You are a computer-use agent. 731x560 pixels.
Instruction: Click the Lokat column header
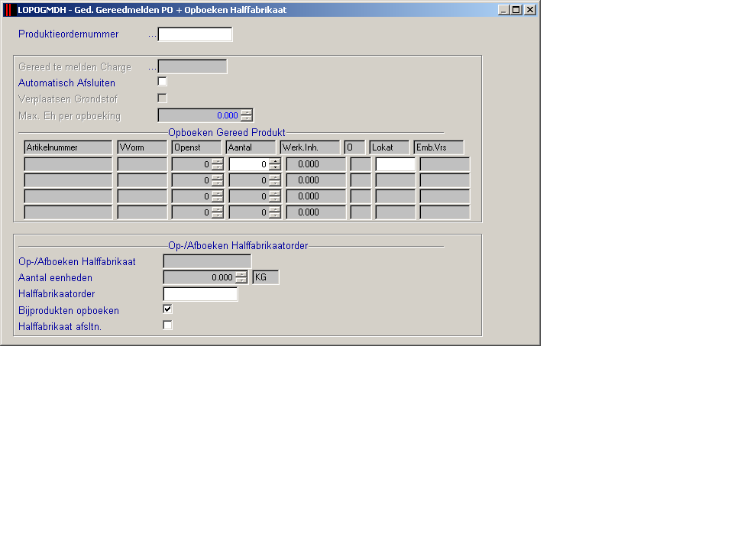click(x=390, y=147)
